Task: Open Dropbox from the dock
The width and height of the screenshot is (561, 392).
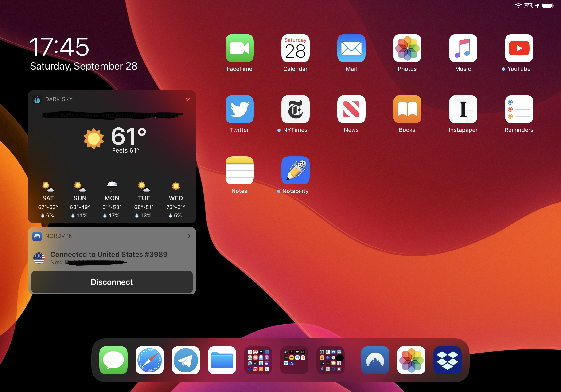Action: (447, 360)
